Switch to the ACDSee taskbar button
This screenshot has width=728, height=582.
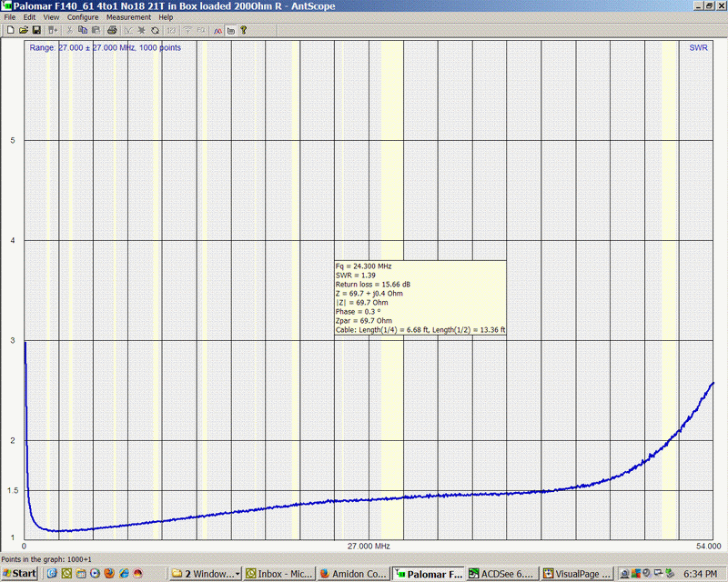click(x=502, y=574)
